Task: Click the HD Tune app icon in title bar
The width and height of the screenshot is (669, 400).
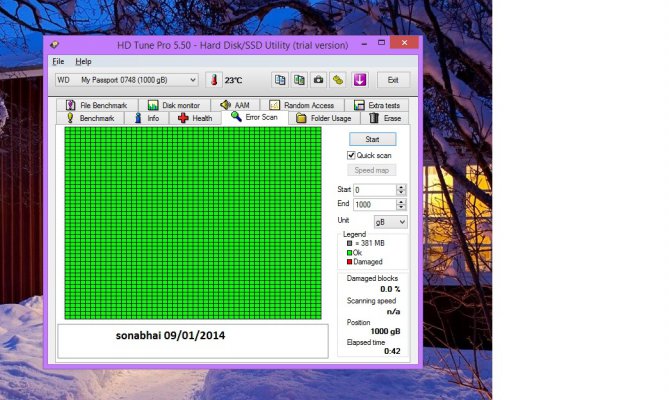Action: [55, 44]
